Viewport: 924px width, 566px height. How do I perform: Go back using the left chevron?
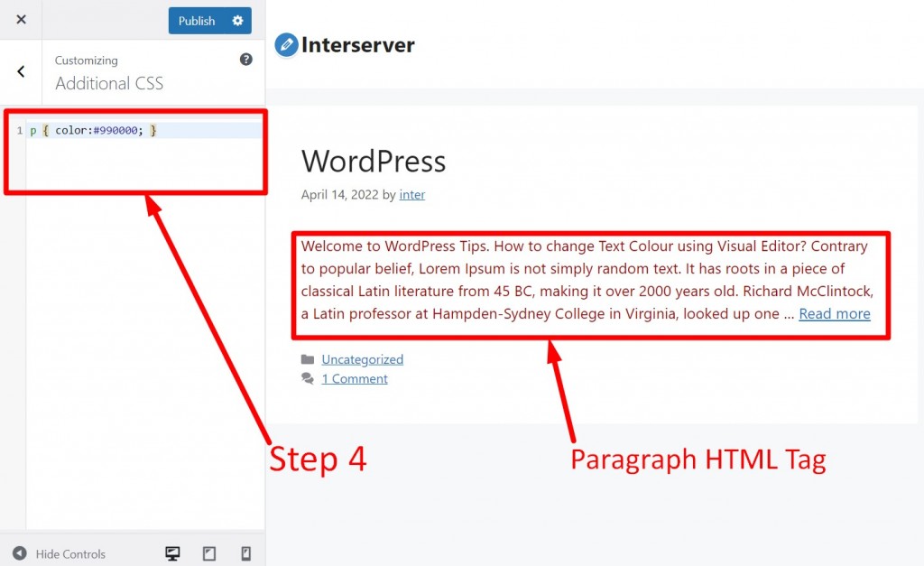(22, 71)
